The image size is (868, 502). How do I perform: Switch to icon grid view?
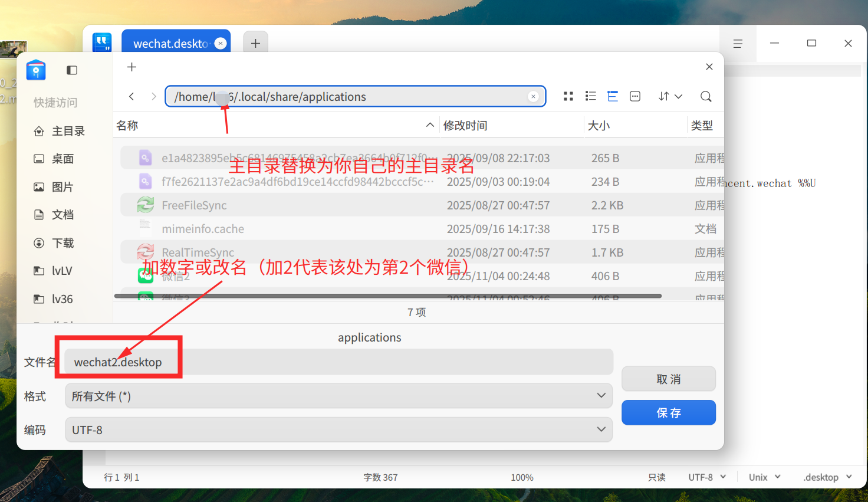[568, 96]
